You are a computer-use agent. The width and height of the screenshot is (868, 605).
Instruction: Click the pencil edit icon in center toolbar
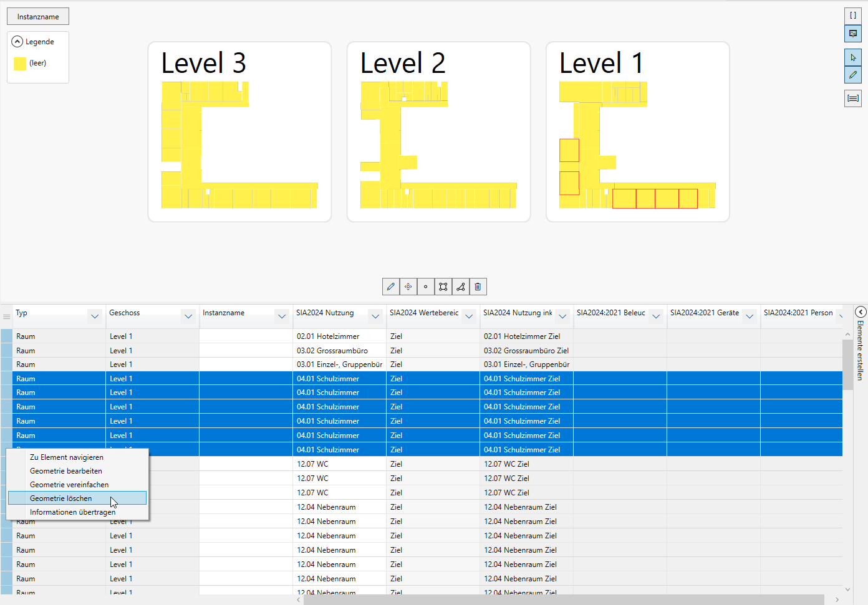click(x=391, y=287)
